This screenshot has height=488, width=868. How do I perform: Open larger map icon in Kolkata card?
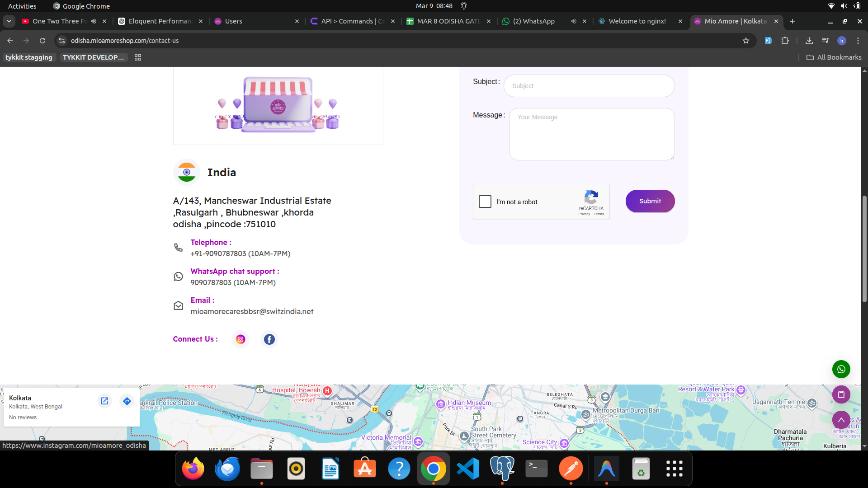tap(104, 401)
